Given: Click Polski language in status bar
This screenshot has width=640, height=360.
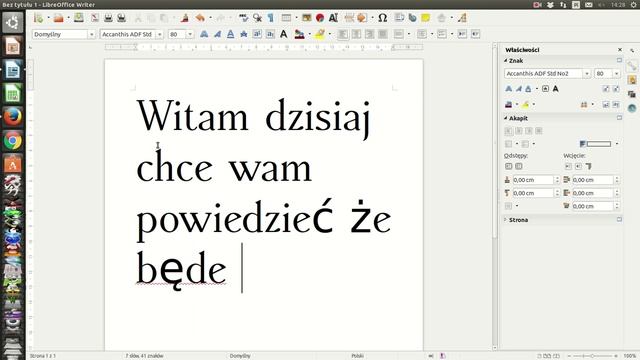Looking at the screenshot, I should click(358, 356).
